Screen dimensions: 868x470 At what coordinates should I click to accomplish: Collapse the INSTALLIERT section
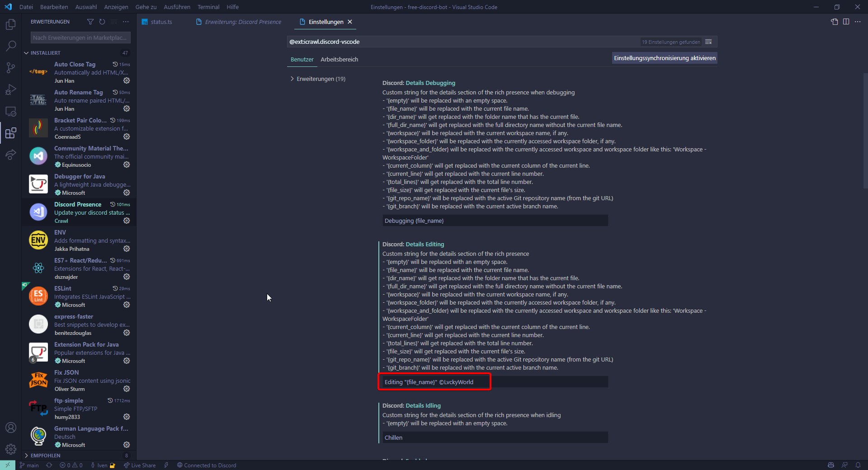[27, 53]
